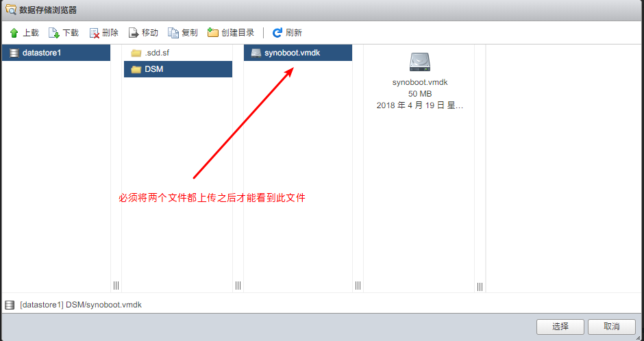The width and height of the screenshot is (644, 341).
Task: Click the third column divider handle
Action: tap(358, 285)
